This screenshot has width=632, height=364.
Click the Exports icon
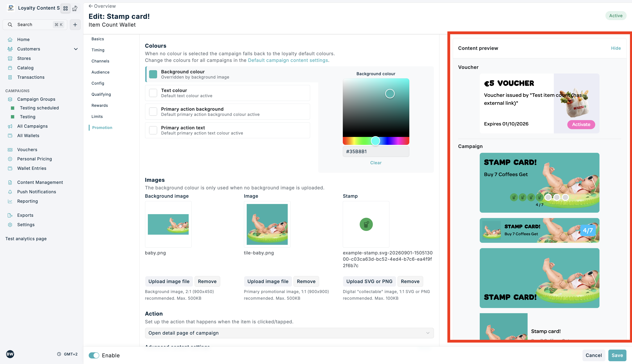(10, 215)
